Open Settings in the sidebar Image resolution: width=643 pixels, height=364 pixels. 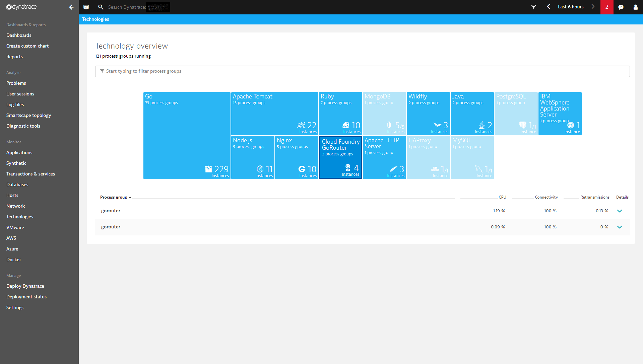click(x=15, y=308)
